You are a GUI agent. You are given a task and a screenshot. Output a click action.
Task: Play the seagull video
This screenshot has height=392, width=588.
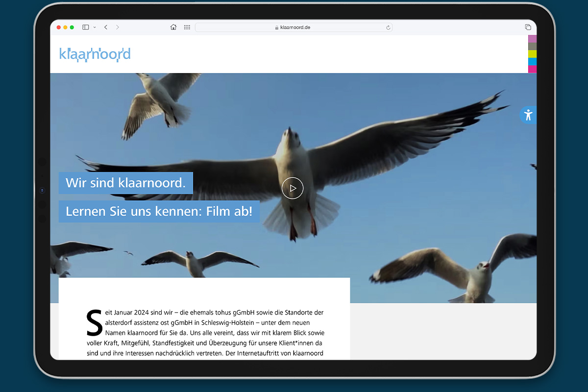pyautogui.click(x=293, y=188)
